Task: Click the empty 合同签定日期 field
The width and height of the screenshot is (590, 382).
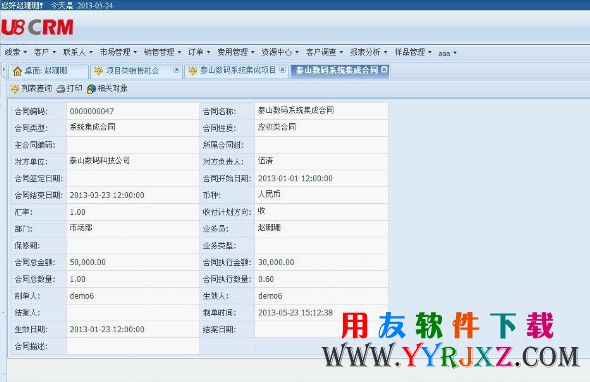Action: tap(132, 178)
